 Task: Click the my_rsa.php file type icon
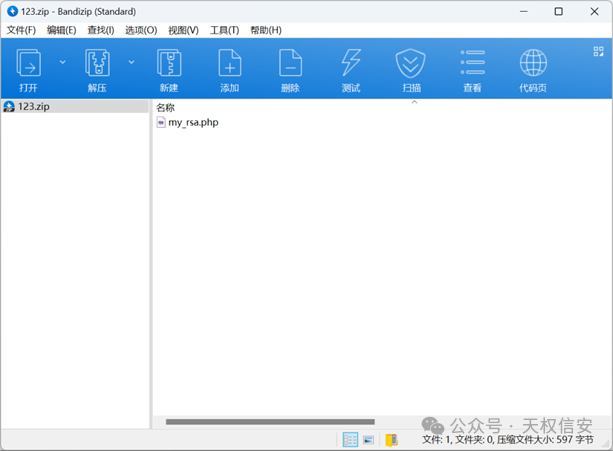pyautogui.click(x=161, y=122)
